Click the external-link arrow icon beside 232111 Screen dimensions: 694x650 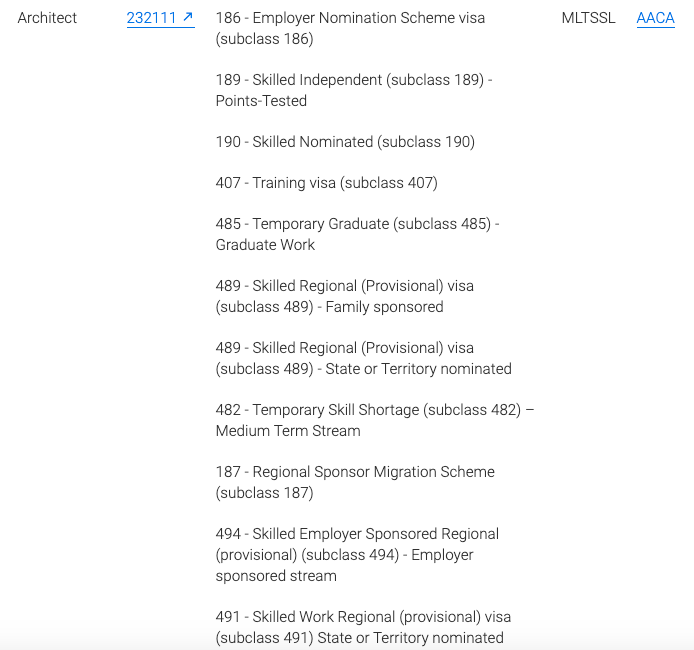pyautogui.click(x=188, y=17)
